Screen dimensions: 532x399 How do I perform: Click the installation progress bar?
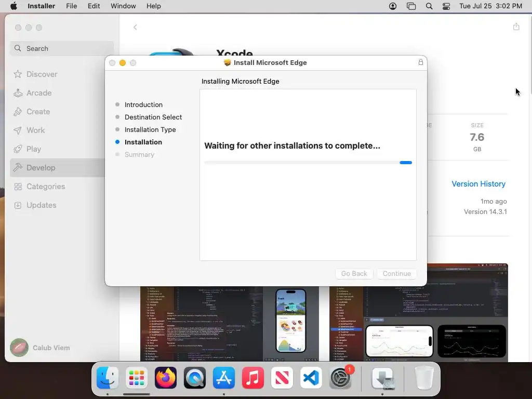(308, 163)
